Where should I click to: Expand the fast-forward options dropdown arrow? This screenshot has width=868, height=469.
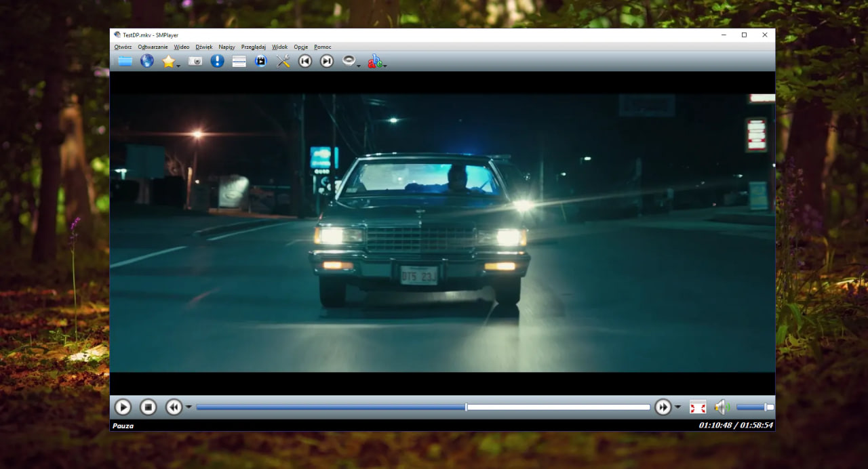click(x=677, y=407)
